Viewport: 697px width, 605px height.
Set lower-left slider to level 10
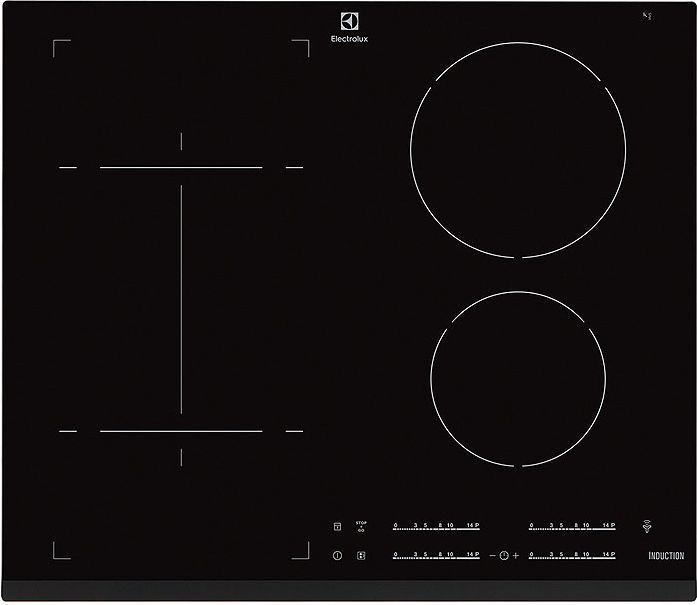tap(450, 555)
